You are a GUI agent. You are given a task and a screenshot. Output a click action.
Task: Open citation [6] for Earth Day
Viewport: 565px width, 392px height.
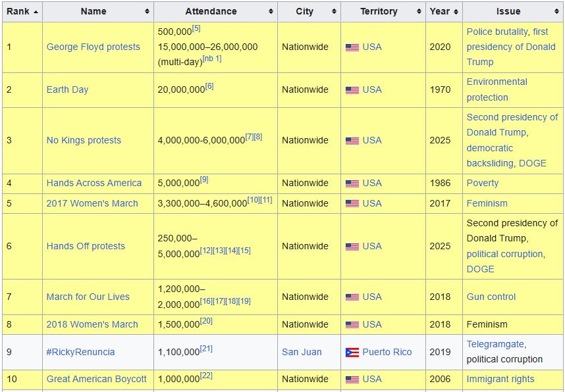209,86
